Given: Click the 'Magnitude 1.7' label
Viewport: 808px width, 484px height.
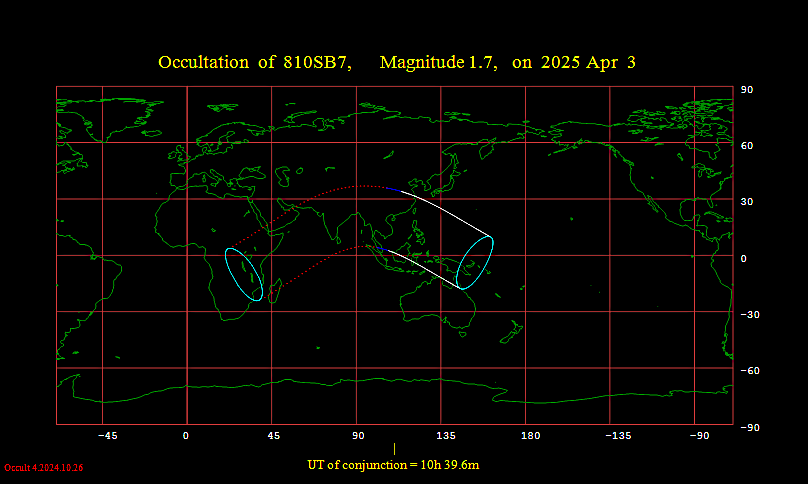Looking at the screenshot, I should point(438,63).
